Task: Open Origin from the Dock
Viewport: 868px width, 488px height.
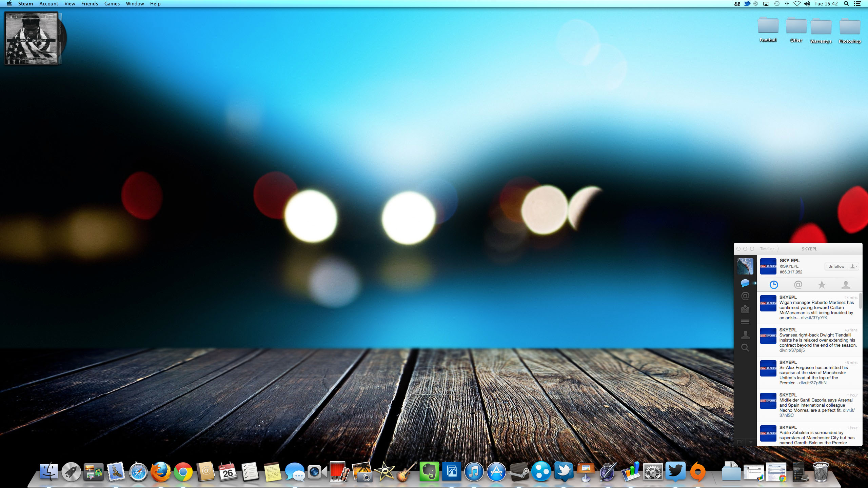Action: (698, 472)
